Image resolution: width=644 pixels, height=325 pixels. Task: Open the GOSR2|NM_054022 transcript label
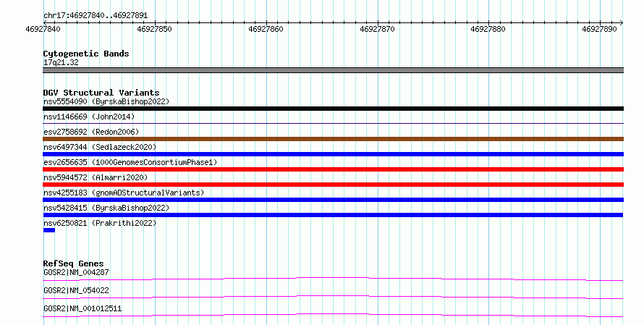point(76,290)
